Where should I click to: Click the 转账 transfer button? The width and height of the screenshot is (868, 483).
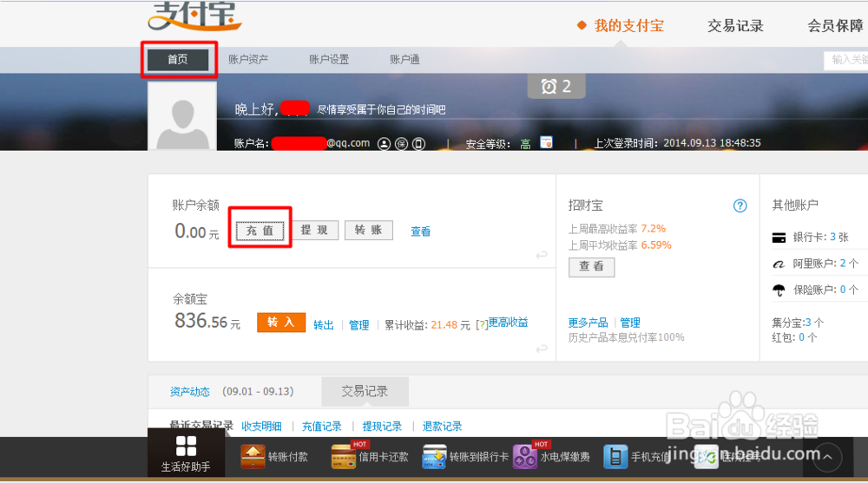369,230
